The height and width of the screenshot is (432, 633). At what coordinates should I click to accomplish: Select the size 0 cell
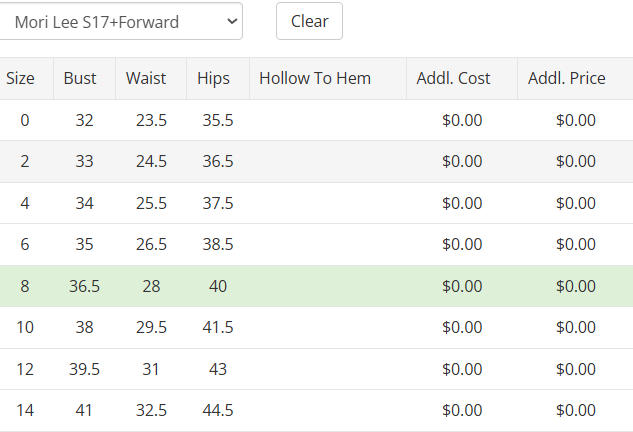(x=25, y=120)
